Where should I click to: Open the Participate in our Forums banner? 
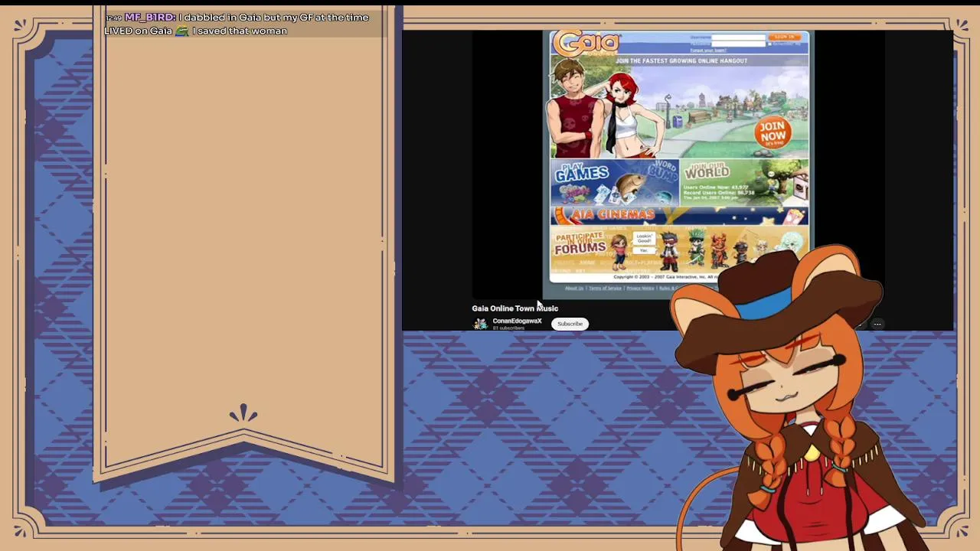[679, 248]
